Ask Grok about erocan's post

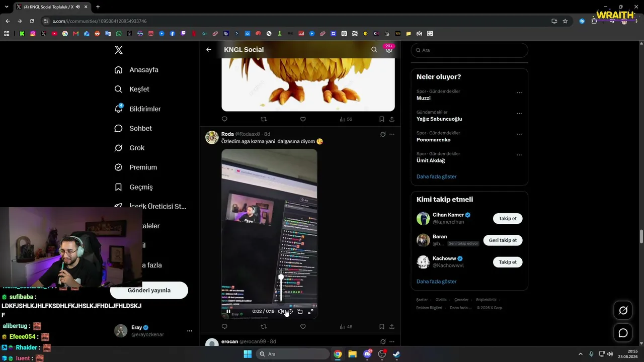383,342
